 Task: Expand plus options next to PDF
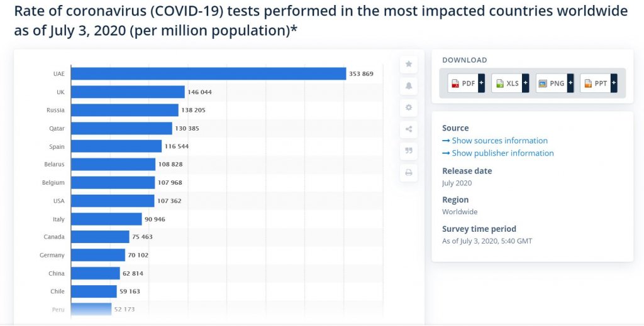pyautogui.click(x=481, y=83)
